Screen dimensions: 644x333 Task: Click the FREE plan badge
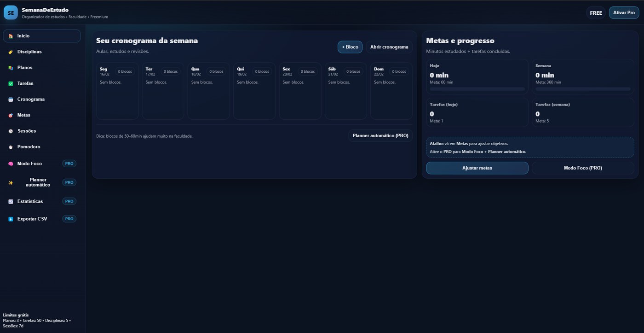[596, 13]
